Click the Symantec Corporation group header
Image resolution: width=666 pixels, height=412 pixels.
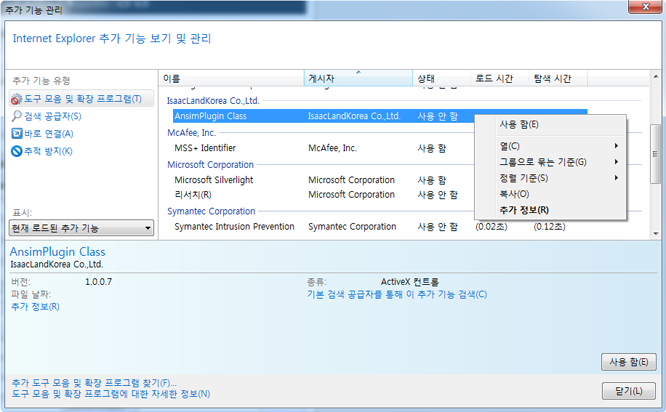coord(211,211)
